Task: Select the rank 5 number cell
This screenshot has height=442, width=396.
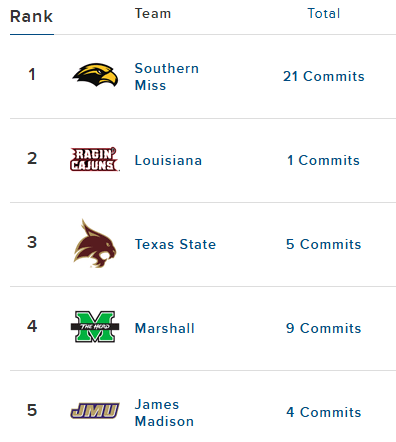Action: click(x=32, y=410)
